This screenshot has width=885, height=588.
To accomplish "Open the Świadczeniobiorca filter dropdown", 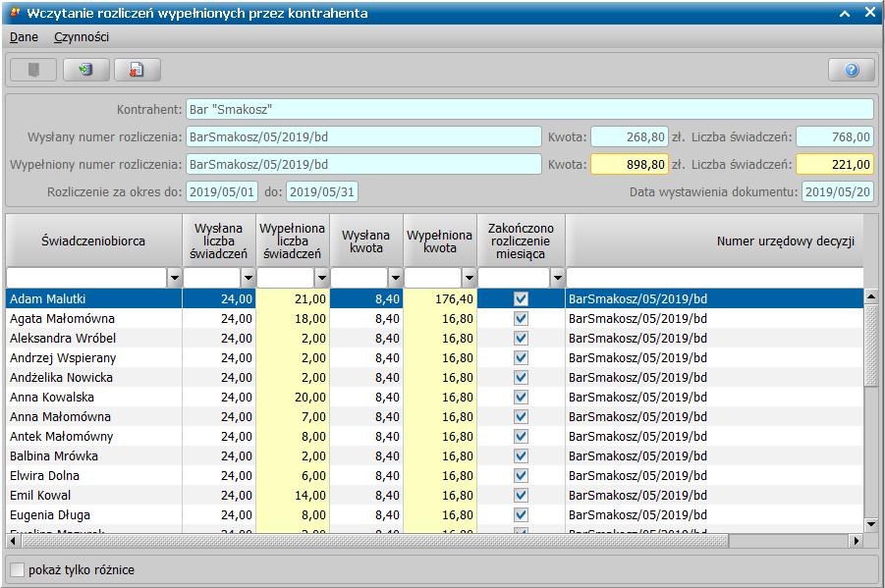I will pyautogui.click(x=175, y=278).
